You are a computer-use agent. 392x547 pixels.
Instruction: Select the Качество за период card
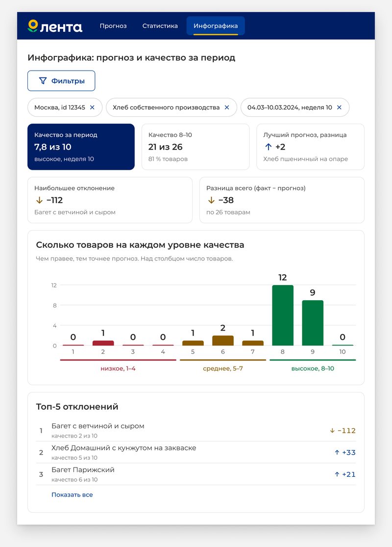[81, 147]
